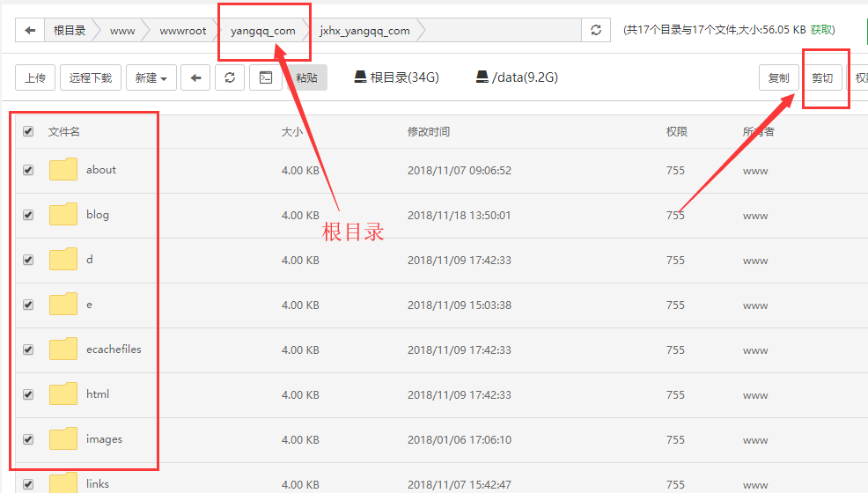Open the about folder icon

click(63, 170)
